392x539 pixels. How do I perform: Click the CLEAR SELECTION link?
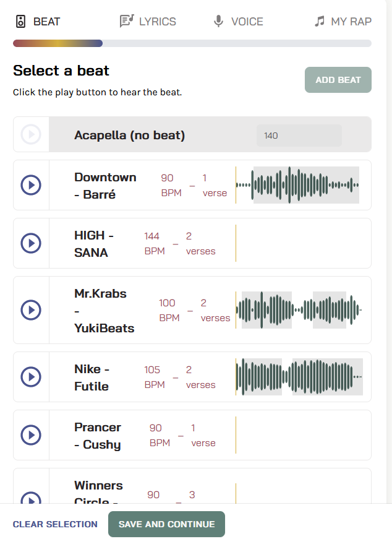pyautogui.click(x=55, y=524)
